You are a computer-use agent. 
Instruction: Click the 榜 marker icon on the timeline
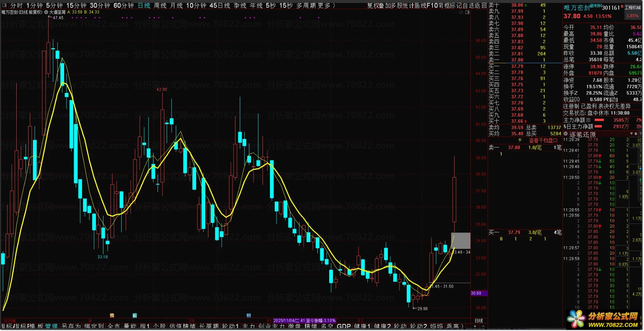coord(112,315)
